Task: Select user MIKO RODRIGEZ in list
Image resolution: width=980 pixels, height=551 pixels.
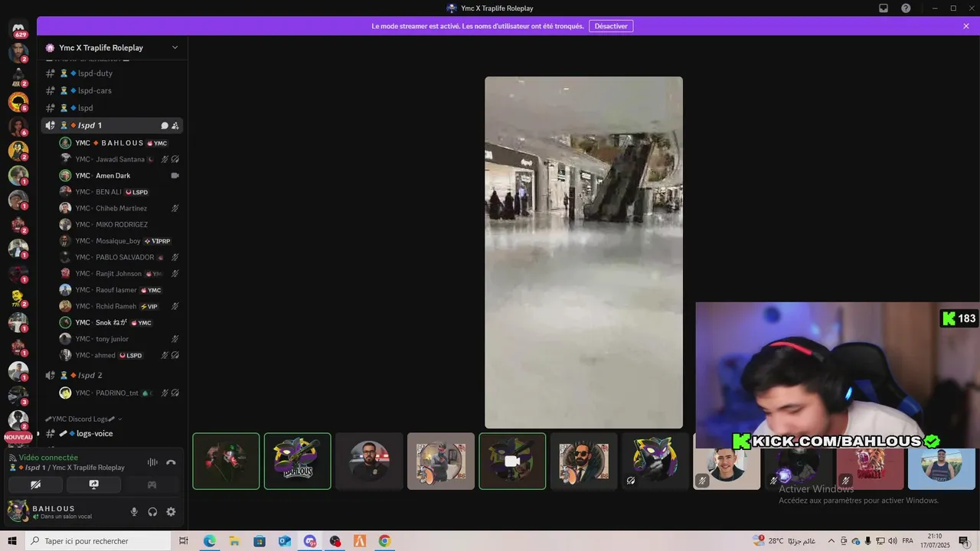Action: click(x=119, y=224)
